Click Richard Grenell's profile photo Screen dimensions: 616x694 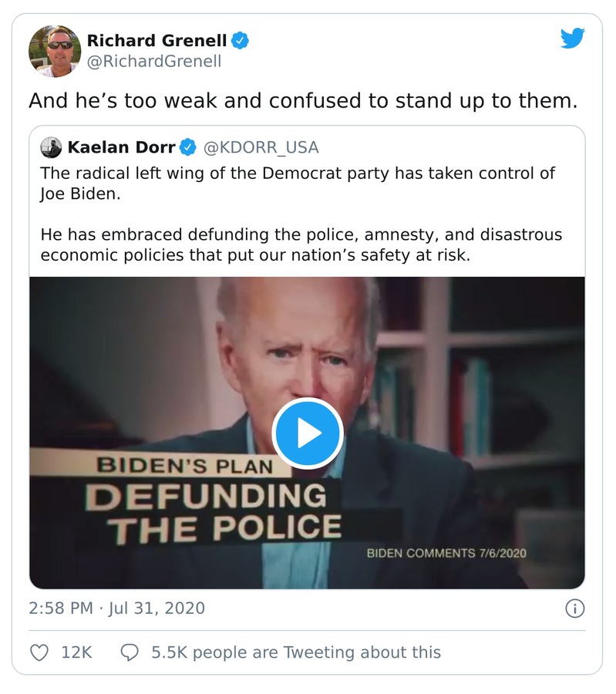(x=55, y=51)
